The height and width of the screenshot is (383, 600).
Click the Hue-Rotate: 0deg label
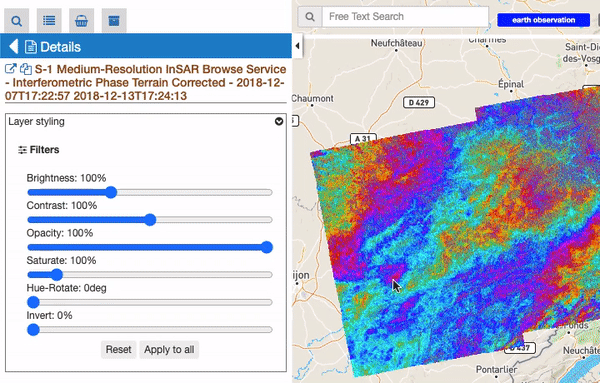click(66, 288)
